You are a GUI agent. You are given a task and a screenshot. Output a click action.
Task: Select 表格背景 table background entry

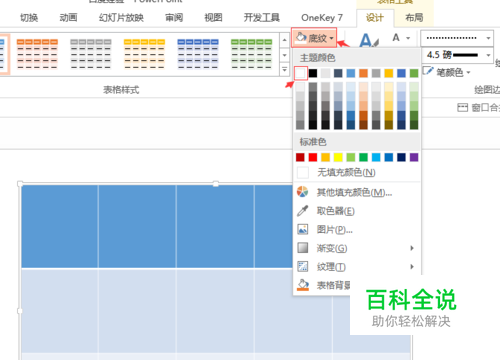click(323, 285)
